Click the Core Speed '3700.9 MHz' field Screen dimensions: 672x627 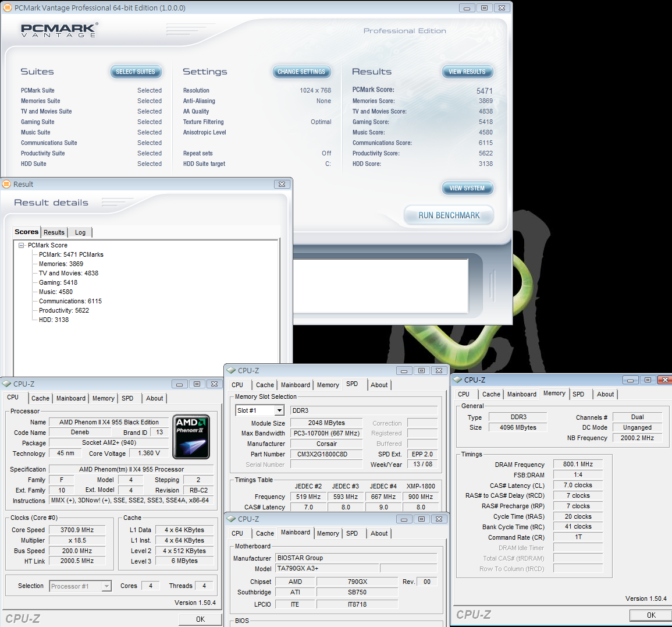click(x=77, y=530)
